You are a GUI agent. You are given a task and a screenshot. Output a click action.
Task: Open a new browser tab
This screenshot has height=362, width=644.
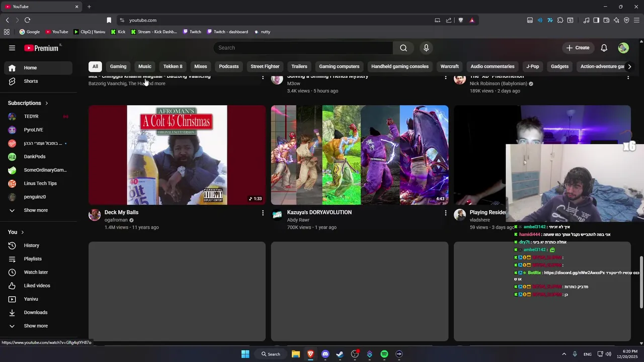pyautogui.click(x=89, y=7)
